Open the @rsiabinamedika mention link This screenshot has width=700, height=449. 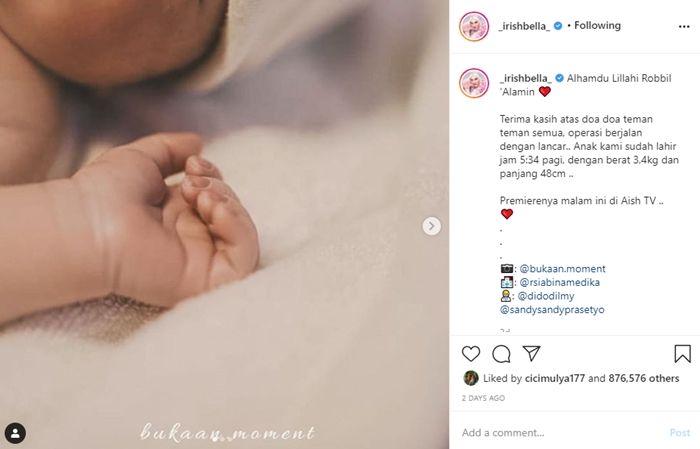click(559, 282)
